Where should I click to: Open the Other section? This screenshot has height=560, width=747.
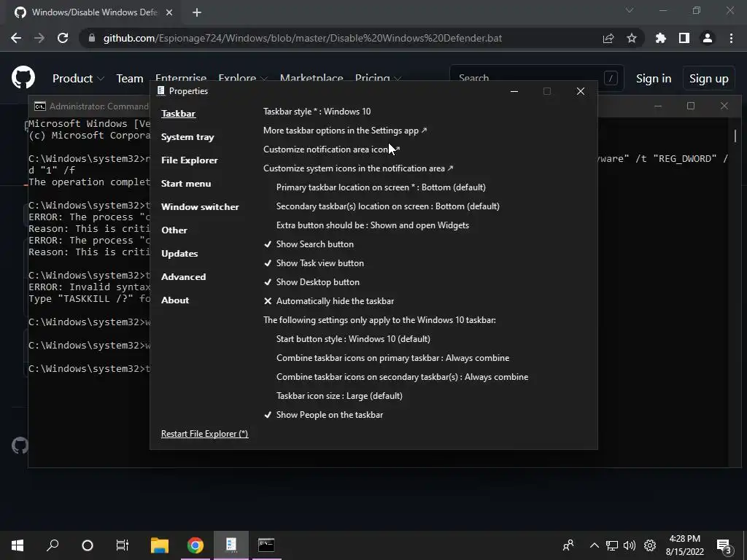[x=174, y=230]
